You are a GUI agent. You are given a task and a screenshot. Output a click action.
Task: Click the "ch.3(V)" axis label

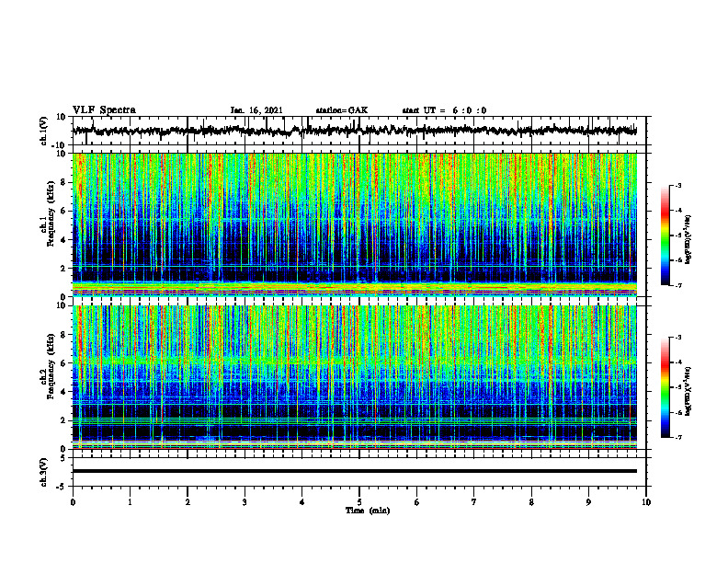(43, 472)
